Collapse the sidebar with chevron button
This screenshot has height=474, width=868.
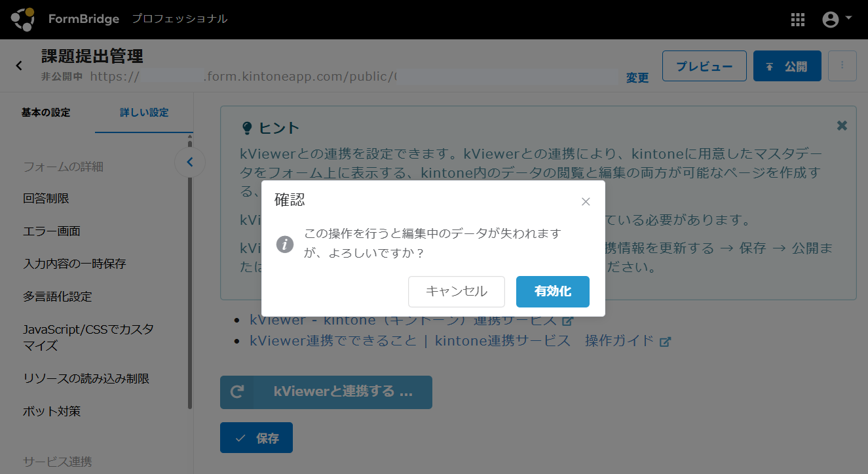pos(190,162)
